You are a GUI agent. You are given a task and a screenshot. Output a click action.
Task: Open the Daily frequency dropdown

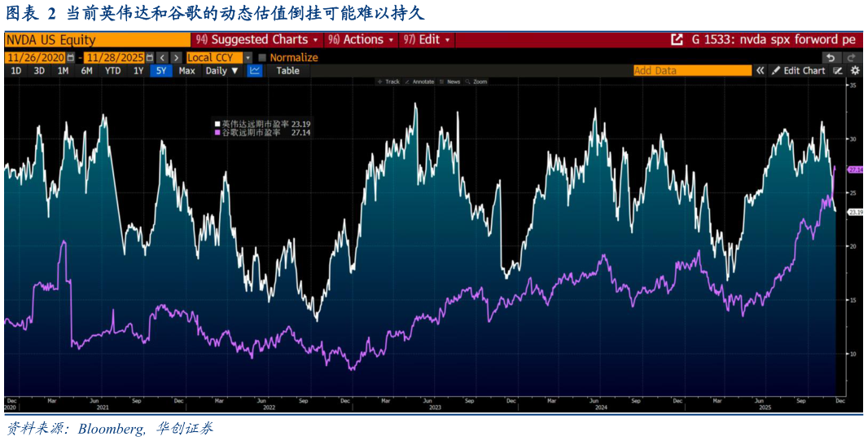click(x=221, y=71)
